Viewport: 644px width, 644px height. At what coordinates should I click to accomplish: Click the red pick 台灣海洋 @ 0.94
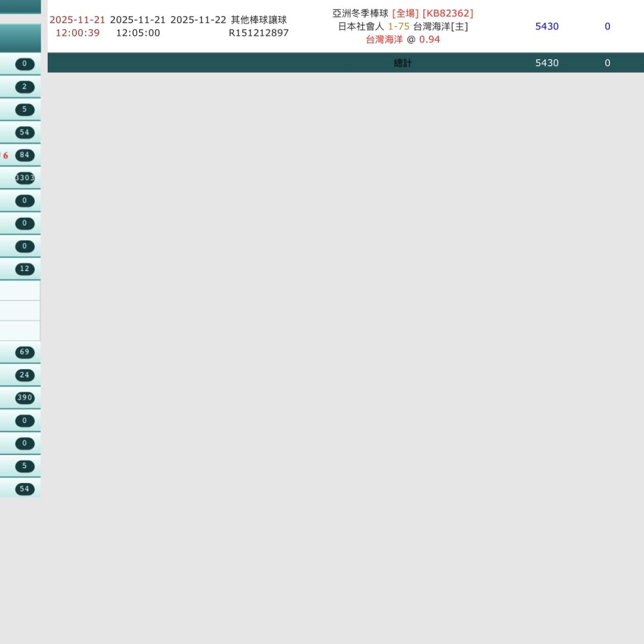coord(402,39)
